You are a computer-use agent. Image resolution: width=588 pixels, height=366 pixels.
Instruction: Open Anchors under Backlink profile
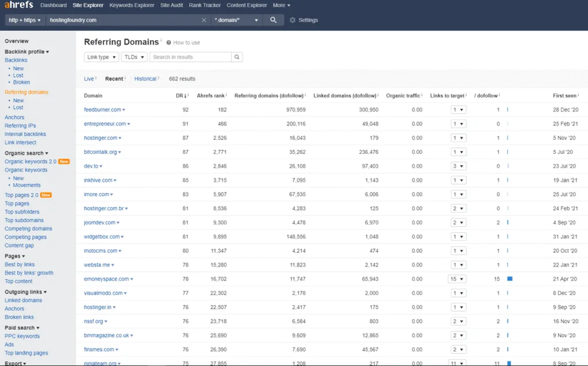pyautogui.click(x=14, y=117)
